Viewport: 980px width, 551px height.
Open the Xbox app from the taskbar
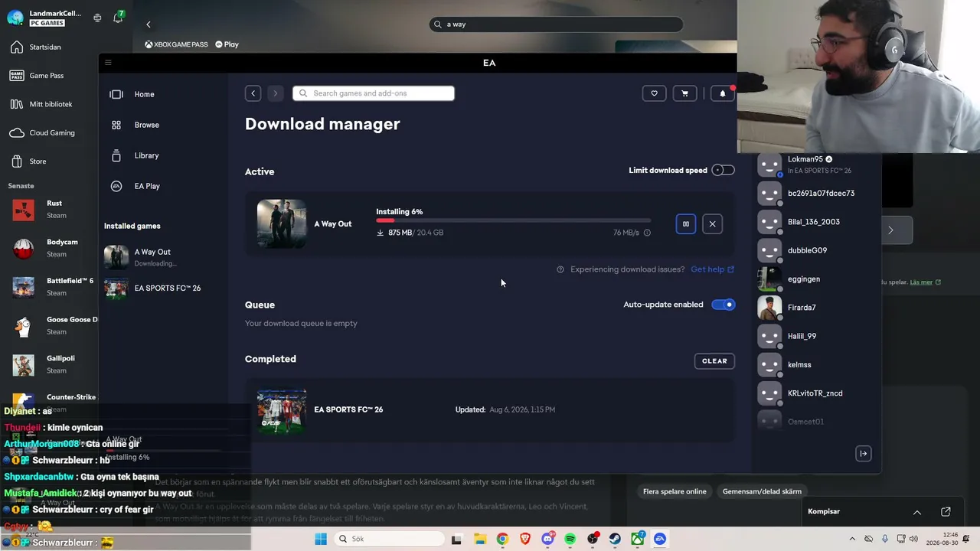638,539
